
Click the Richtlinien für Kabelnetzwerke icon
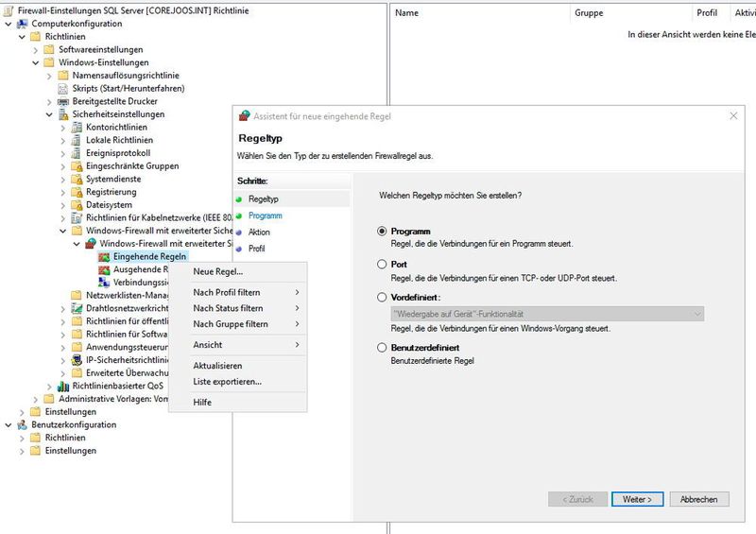77,218
